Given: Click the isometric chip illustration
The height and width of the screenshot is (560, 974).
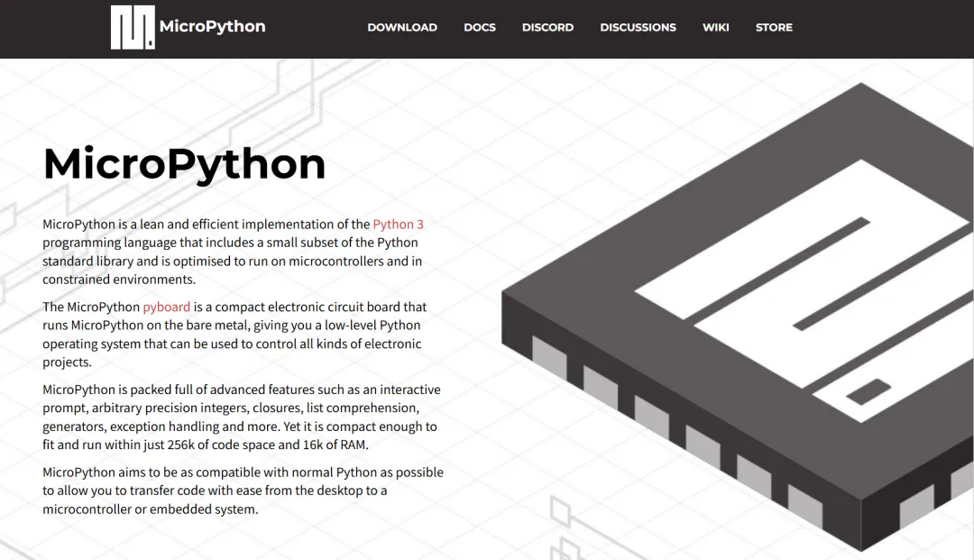Looking at the screenshot, I should point(738,317).
